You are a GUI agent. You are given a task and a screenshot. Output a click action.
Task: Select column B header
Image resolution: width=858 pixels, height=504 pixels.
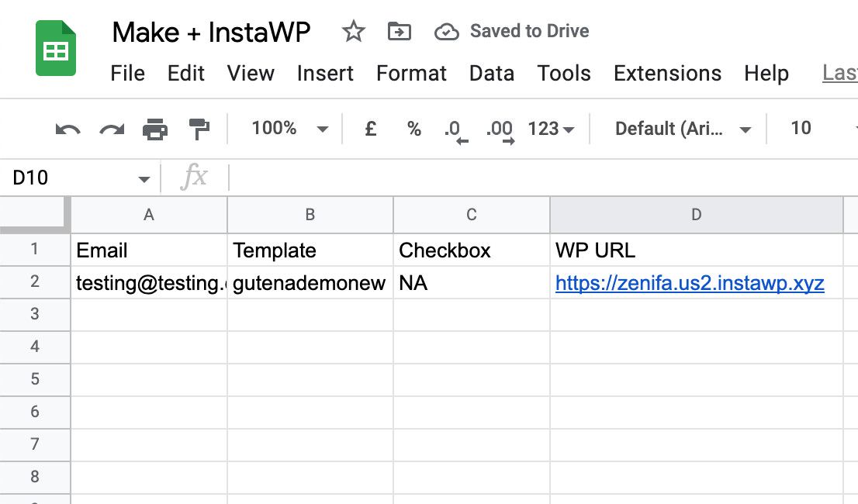(x=310, y=215)
